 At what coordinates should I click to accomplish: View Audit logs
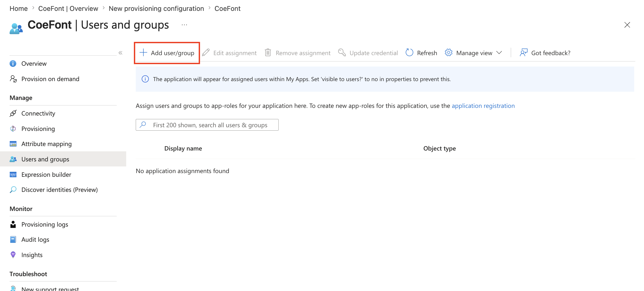click(63, 240)
